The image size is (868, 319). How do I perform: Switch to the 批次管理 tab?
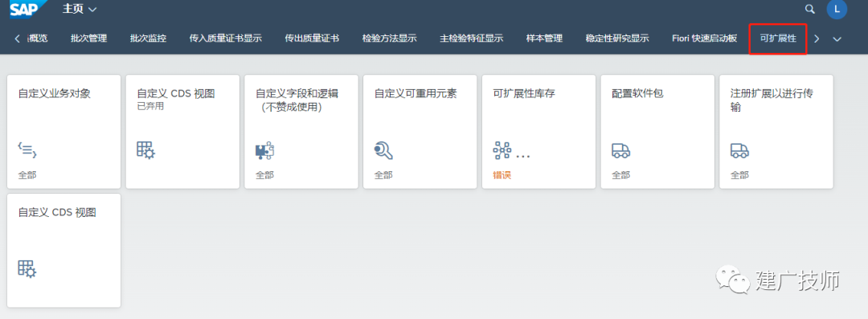[88, 39]
